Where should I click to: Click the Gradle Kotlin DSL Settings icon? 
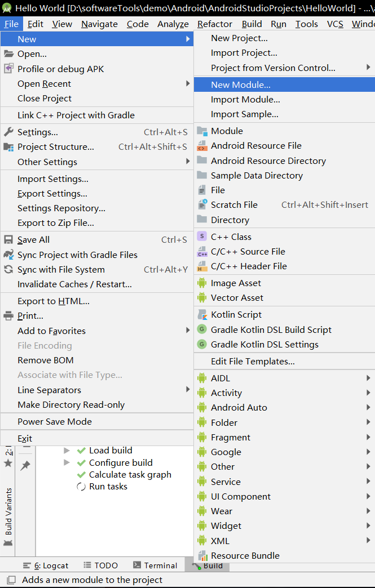tap(202, 344)
